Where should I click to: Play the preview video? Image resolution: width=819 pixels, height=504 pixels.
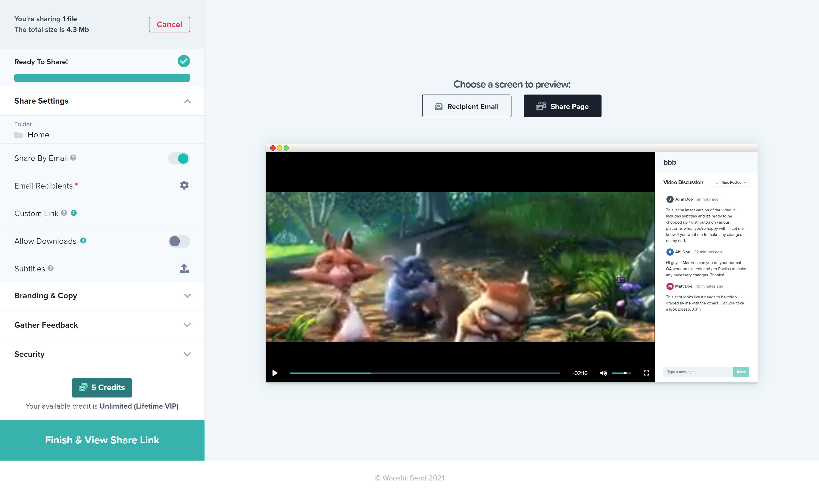(275, 373)
